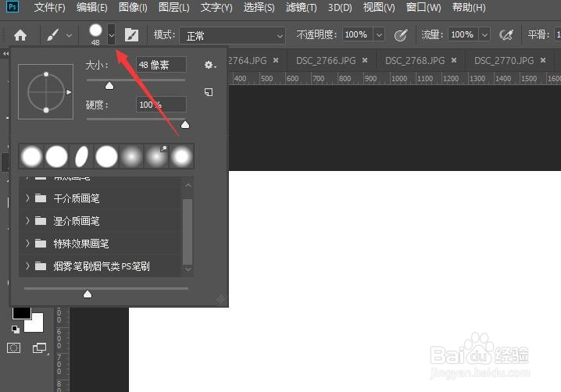Open the 窗口(W) menu
The height and width of the screenshot is (392, 561).
click(x=423, y=8)
